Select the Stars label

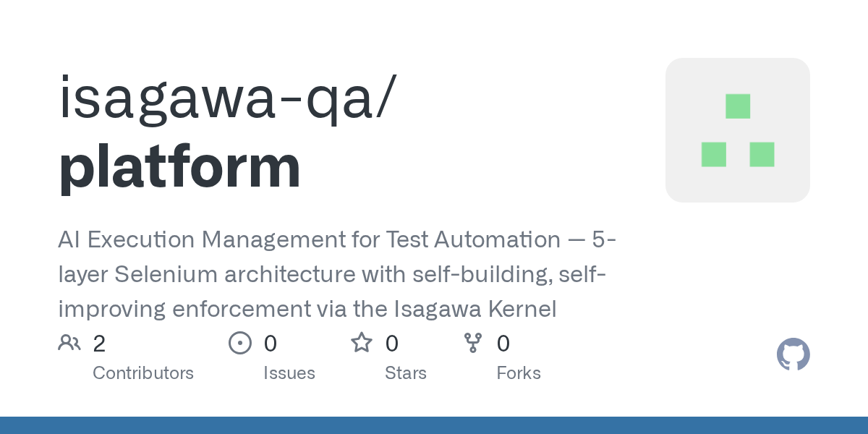pos(406,373)
